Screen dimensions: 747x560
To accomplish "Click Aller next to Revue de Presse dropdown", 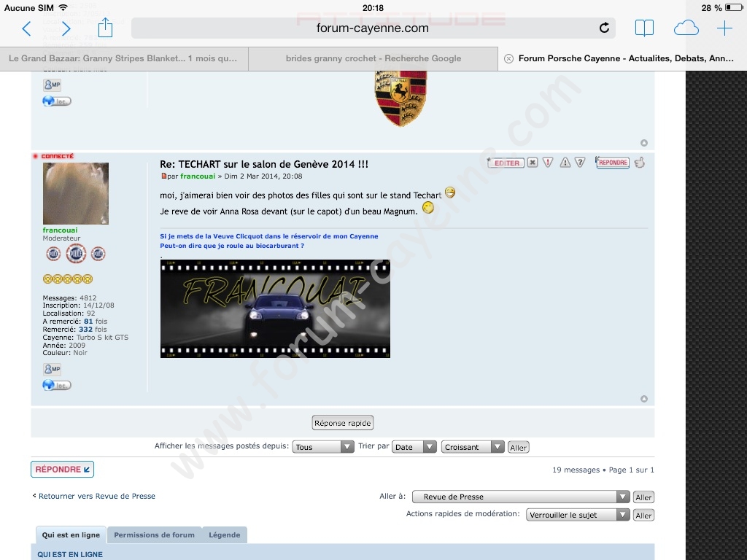I will (643, 497).
